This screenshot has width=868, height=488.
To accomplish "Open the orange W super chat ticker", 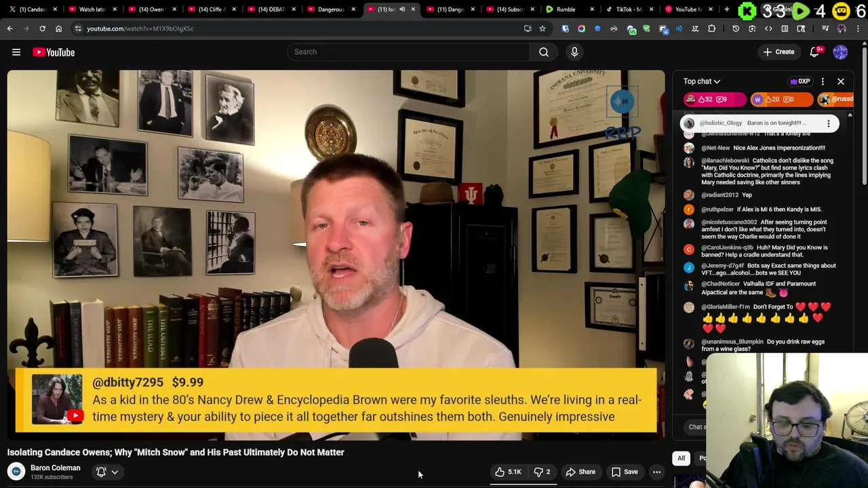I will [x=782, y=100].
